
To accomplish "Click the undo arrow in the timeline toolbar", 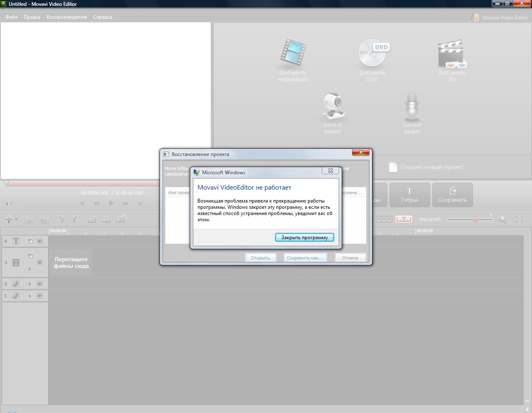I will [61, 219].
